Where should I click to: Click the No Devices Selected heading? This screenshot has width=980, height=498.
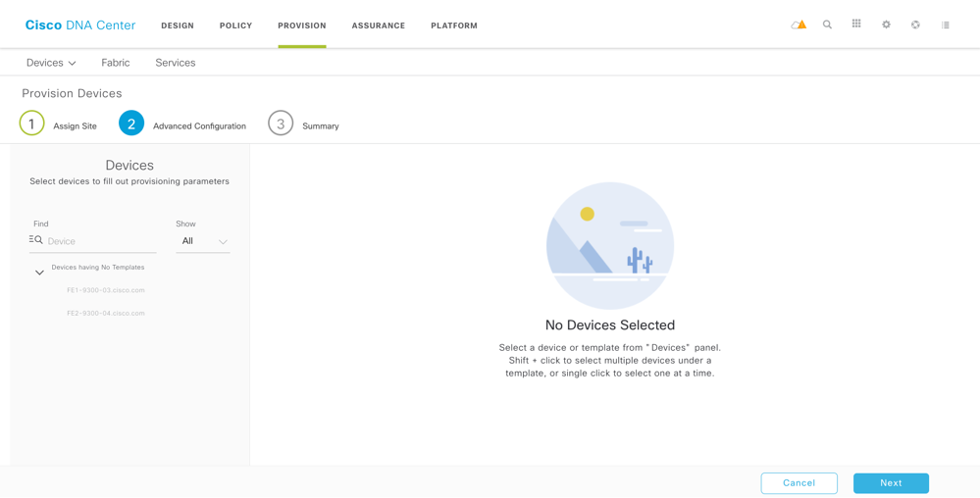[610, 324]
